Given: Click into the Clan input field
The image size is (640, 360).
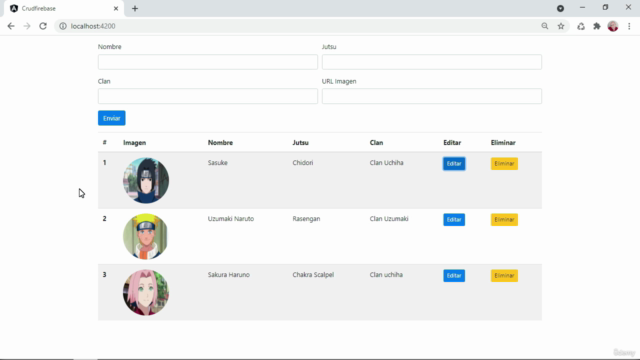Looking at the screenshot, I should 208,96.
